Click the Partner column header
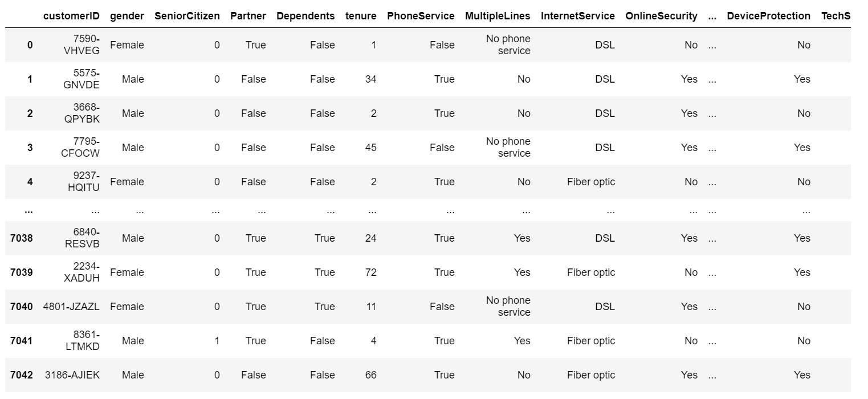Screen dimensions: 868x399 point(248,16)
